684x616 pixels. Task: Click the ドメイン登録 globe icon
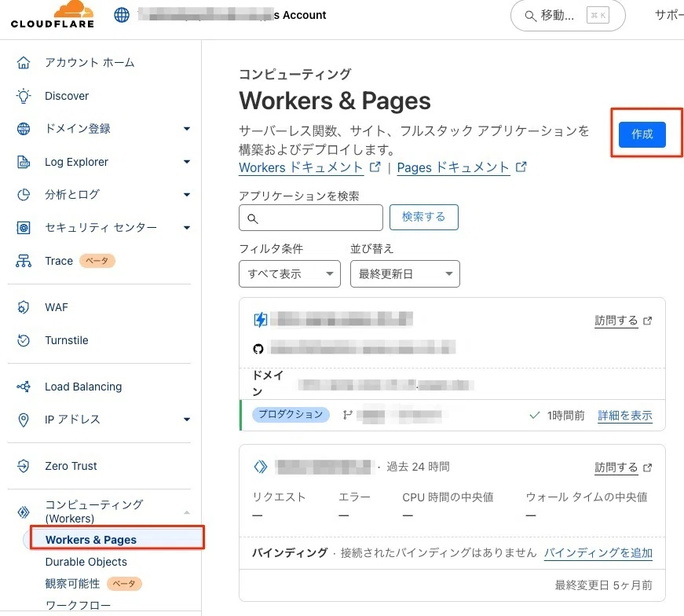click(x=24, y=129)
